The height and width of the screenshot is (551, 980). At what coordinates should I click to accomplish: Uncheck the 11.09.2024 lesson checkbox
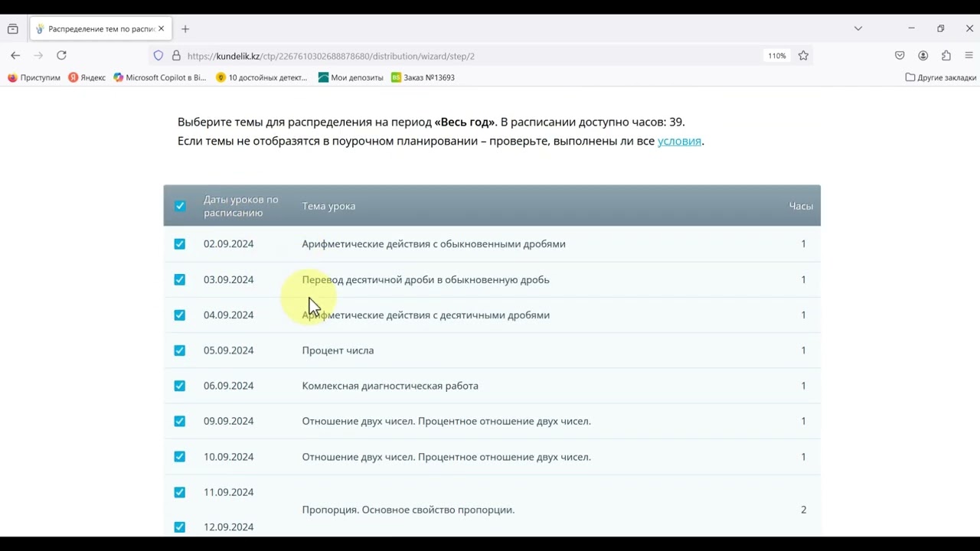tap(180, 492)
